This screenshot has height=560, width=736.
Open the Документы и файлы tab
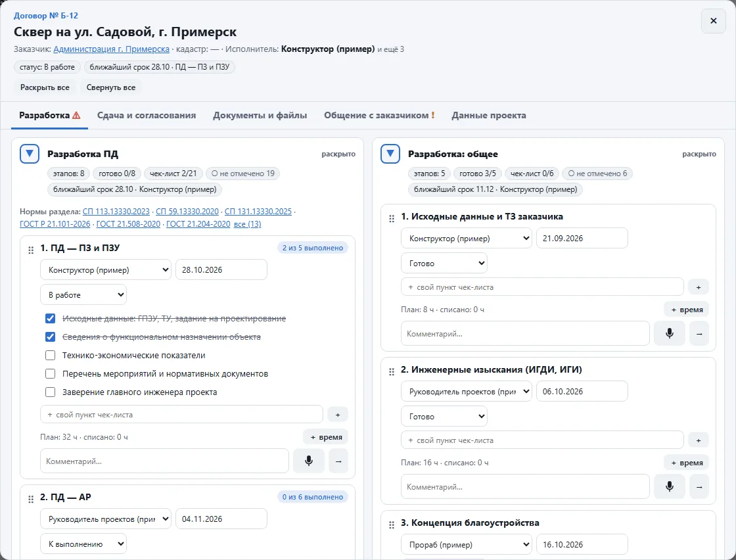[260, 115]
